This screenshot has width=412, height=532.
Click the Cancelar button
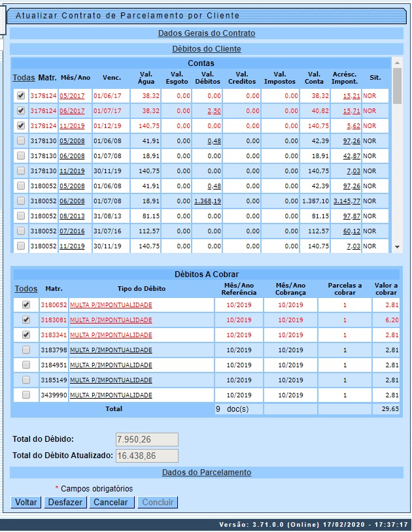pos(111,503)
